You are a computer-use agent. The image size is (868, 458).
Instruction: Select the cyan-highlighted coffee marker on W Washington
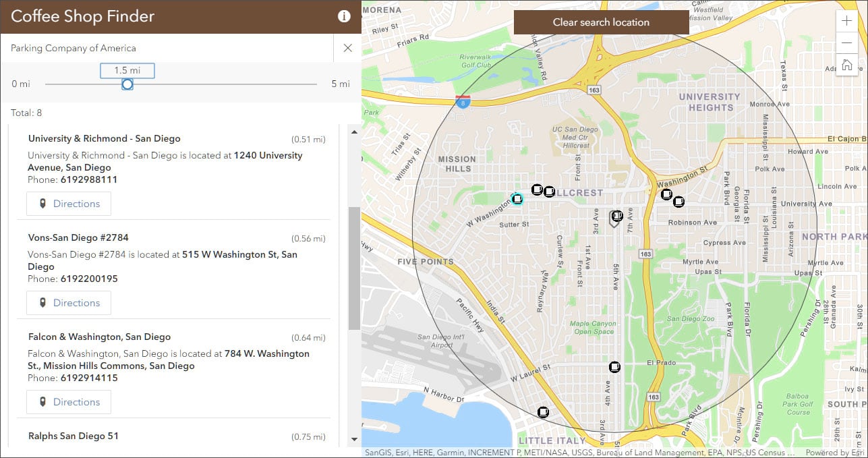point(517,198)
